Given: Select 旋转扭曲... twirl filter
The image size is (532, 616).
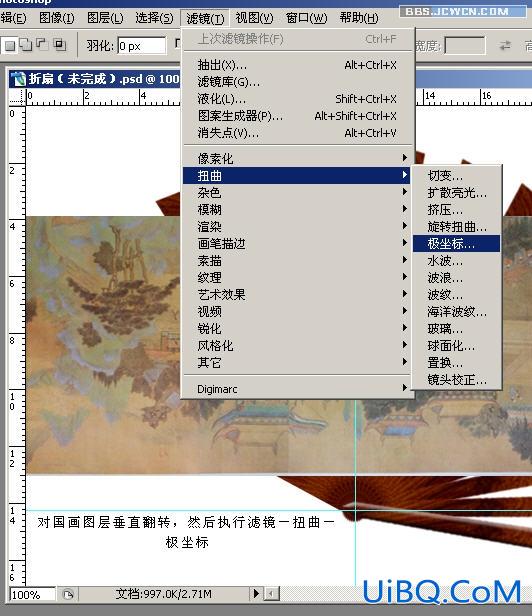Looking at the screenshot, I should (457, 227).
